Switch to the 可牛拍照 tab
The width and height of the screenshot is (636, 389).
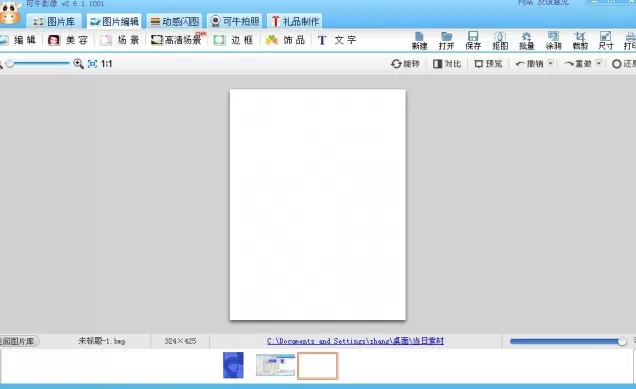click(x=235, y=21)
